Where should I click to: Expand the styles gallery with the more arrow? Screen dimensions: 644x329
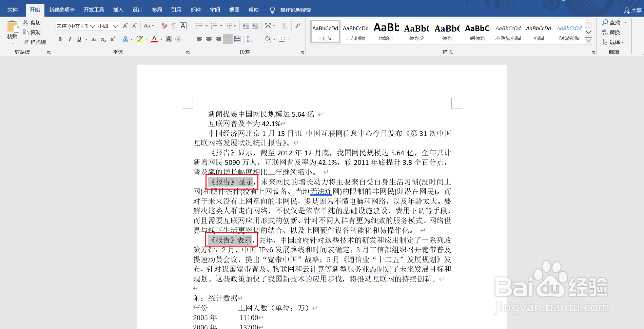tap(588, 40)
